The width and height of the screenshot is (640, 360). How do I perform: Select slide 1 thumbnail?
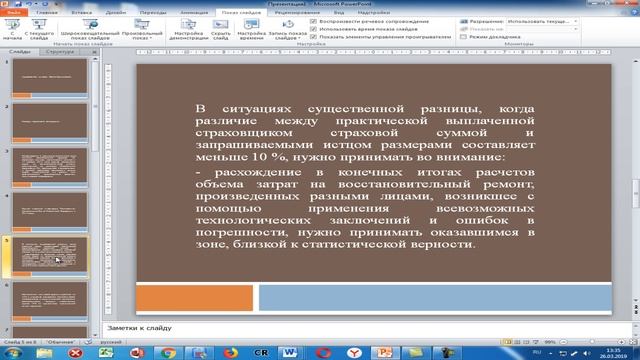click(x=50, y=78)
